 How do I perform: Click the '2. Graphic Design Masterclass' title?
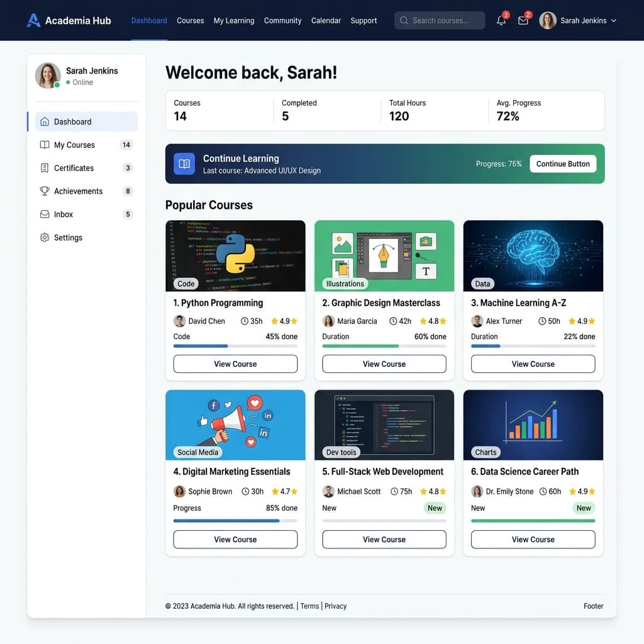[381, 303]
